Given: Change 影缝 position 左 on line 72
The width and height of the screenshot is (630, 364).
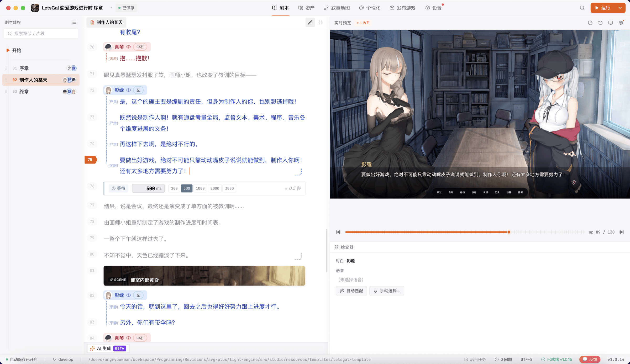Looking at the screenshot, I should click(138, 90).
